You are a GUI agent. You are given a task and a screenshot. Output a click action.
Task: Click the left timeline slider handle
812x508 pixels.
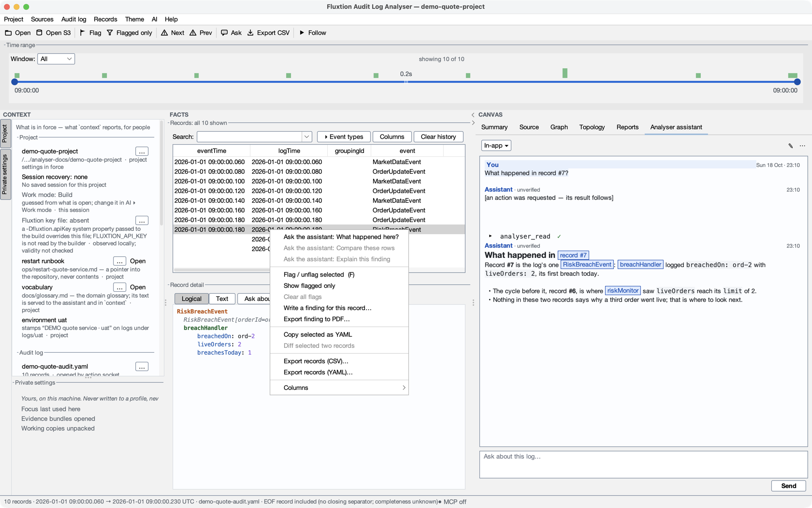coord(14,82)
